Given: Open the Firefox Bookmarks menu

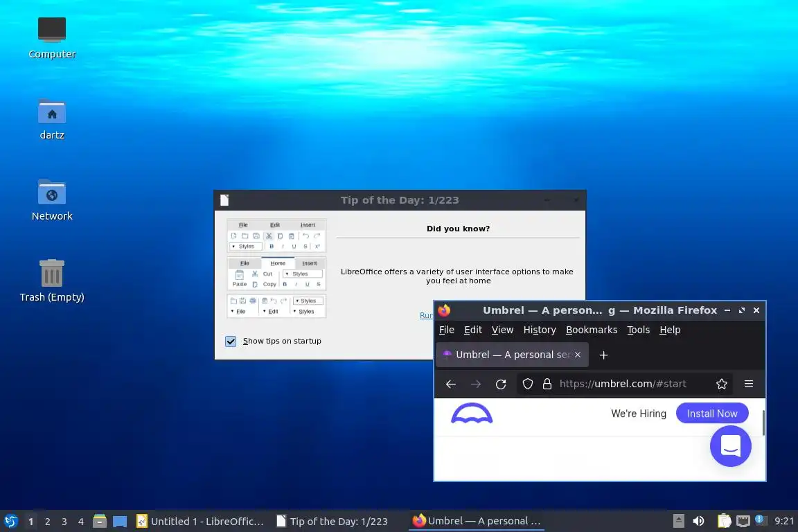Looking at the screenshot, I should click(x=592, y=330).
